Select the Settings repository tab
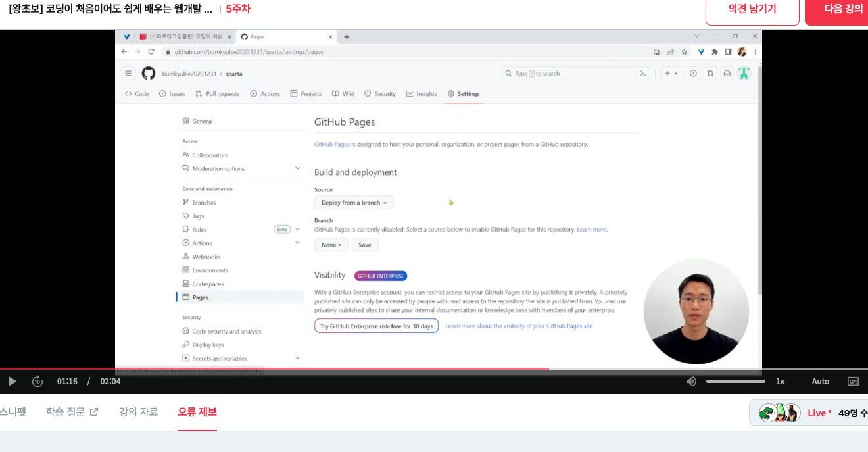 (464, 94)
